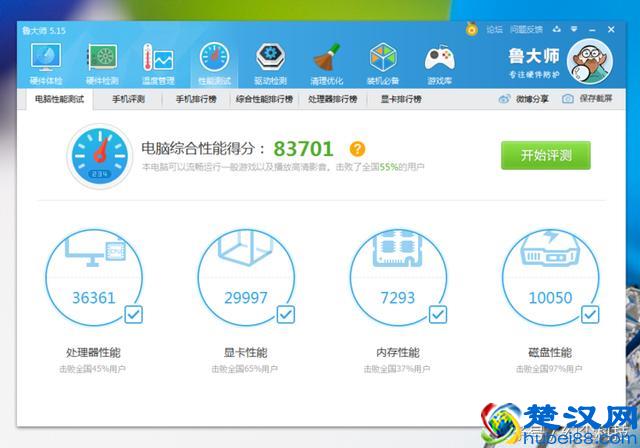Screen dimensions: 640x448
Task: Switch to 电脑性能测试 tab
Action: (x=60, y=99)
